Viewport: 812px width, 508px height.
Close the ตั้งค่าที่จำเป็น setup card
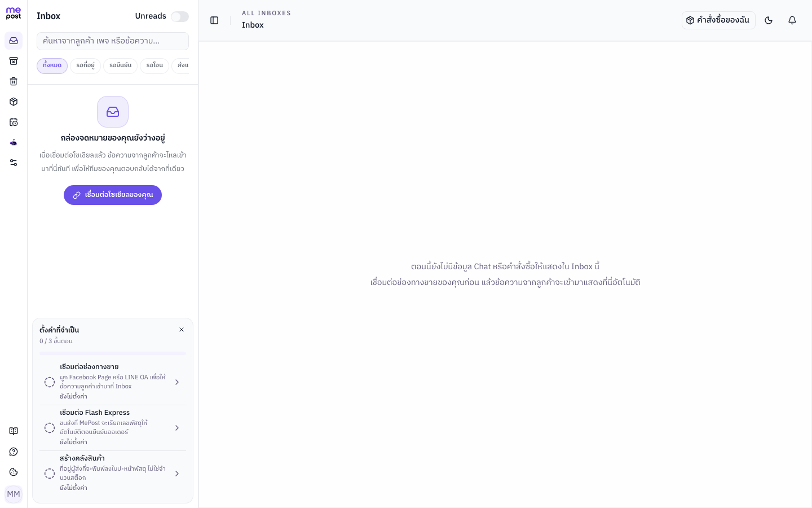182,330
